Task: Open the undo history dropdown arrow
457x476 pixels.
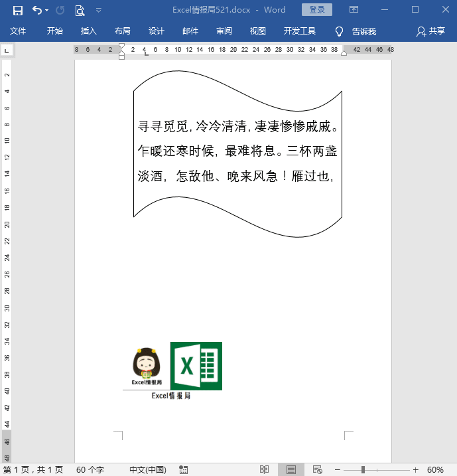Action: click(46, 11)
